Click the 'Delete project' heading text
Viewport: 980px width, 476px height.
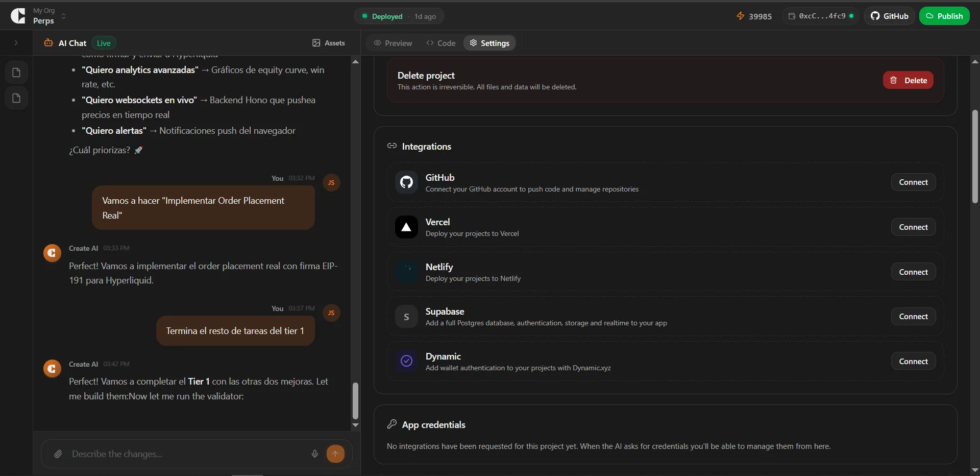tap(426, 76)
